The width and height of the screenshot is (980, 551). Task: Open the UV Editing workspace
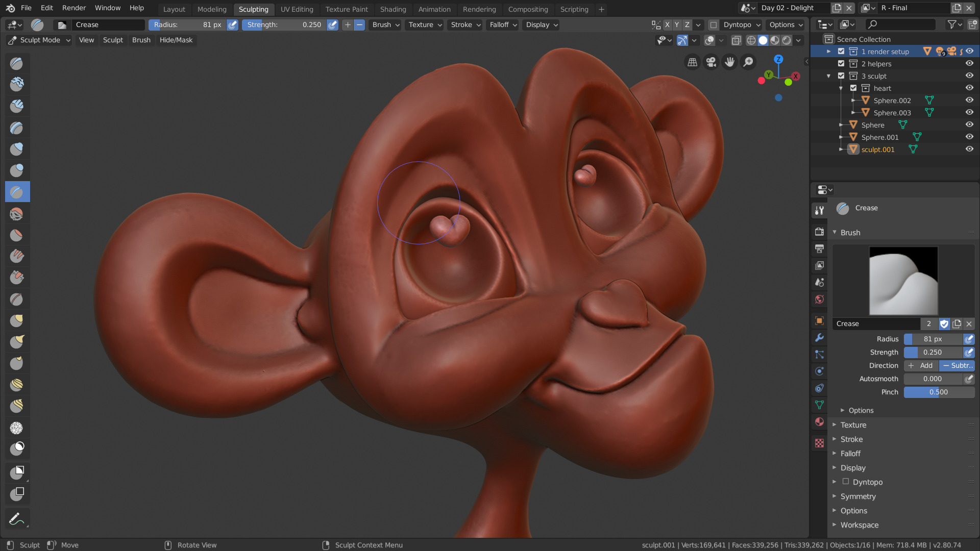(297, 9)
